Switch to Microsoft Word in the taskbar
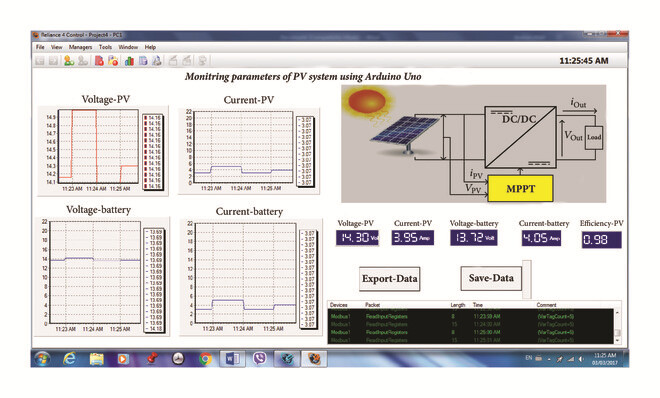Image resolution: width=660 pixels, height=398 pixels. (232, 359)
